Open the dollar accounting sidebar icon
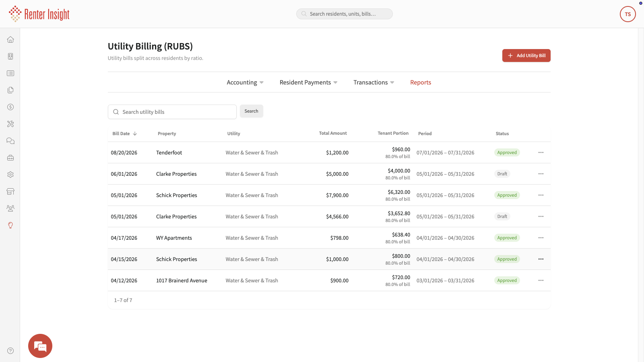Viewport: 644px width, 362px height. pyautogui.click(x=10, y=107)
